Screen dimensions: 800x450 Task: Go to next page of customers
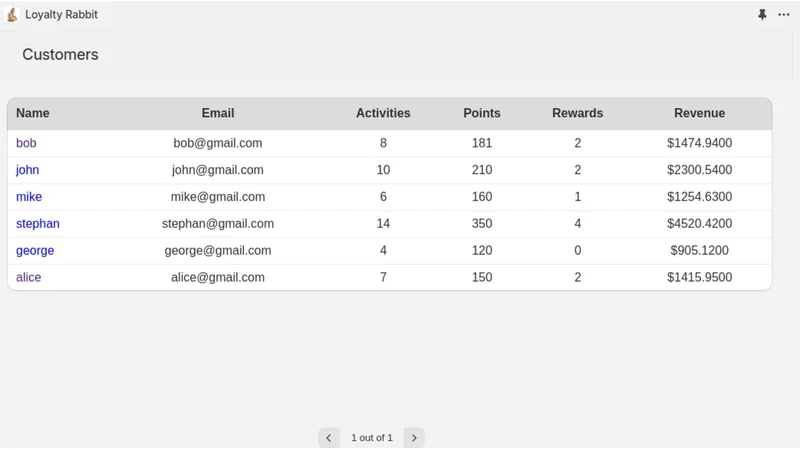pyautogui.click(x=414, y=438)
